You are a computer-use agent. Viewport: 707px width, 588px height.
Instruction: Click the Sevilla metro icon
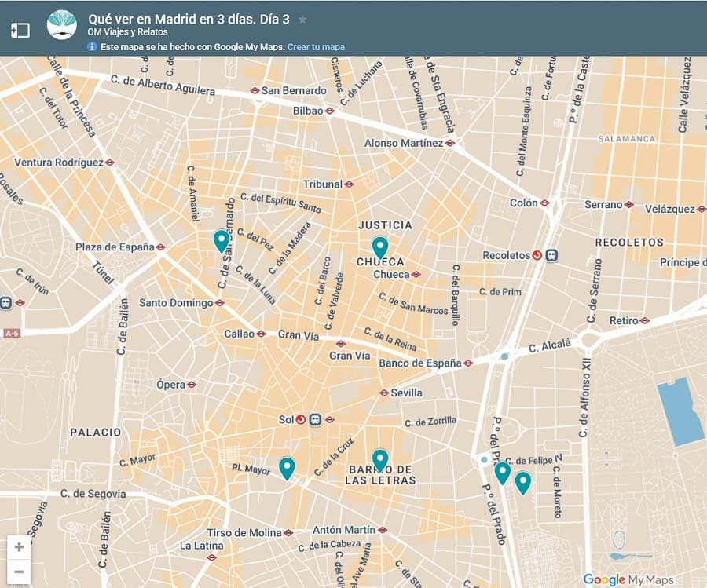click(x=384, y=393)
